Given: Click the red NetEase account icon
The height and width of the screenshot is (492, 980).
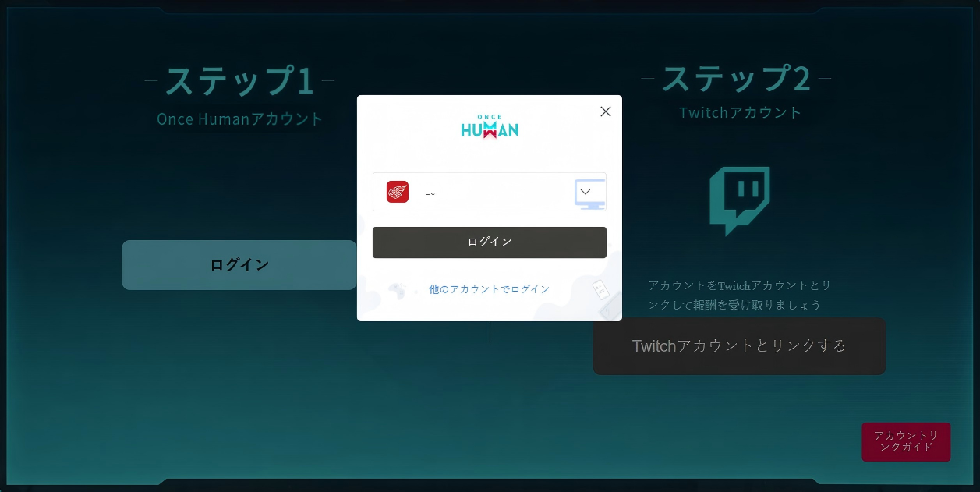Looking at the screenshot, I should [398, 192].
